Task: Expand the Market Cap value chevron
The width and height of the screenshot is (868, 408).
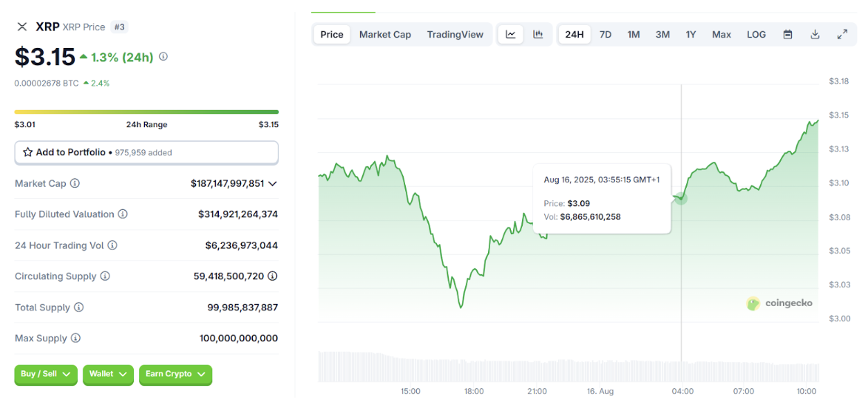Action: coord(272,183)
